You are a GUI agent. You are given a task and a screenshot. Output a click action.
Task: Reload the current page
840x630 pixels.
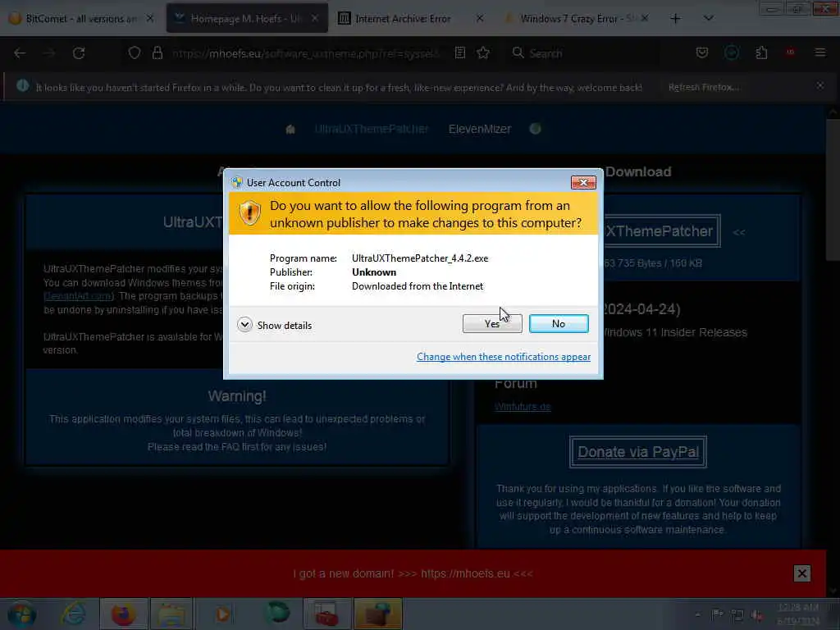pyautogui.click(x=79, y=53)
